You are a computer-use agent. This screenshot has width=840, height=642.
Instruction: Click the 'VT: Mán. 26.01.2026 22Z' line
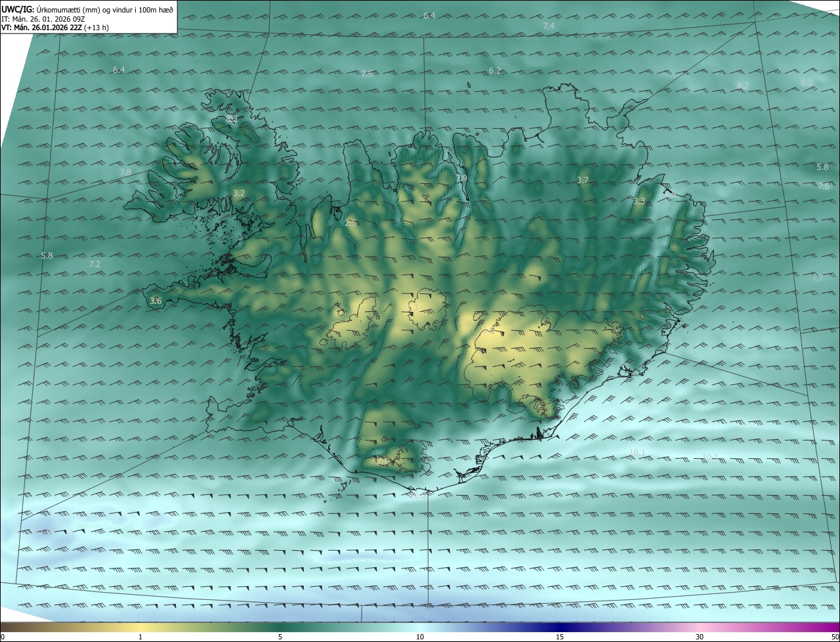point(42,27)
